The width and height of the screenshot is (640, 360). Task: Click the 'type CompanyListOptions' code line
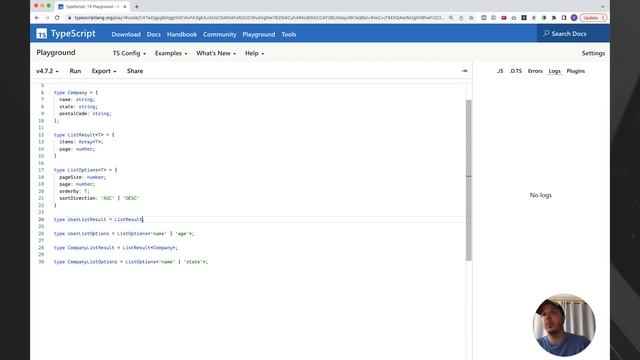point(131,262)
